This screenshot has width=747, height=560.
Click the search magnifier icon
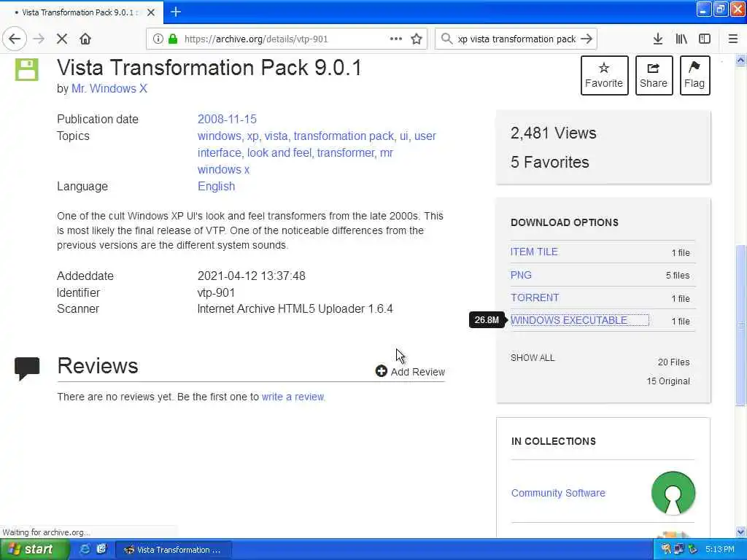pos(446,39)
